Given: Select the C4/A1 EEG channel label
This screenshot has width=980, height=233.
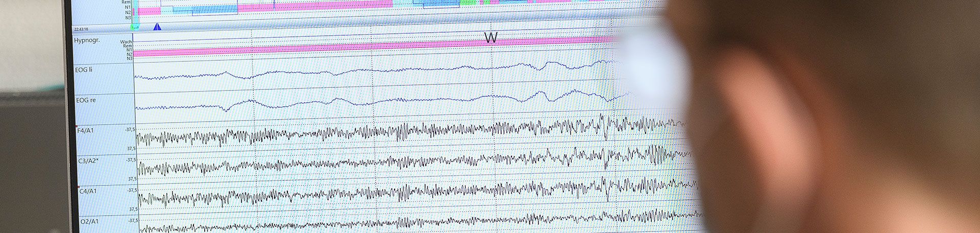Looking at the screenshot, I should coord(88,191).
